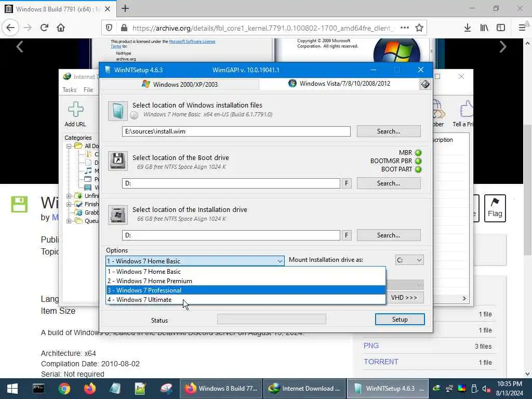Flag this archive.org item

click(x=495, y=208)
